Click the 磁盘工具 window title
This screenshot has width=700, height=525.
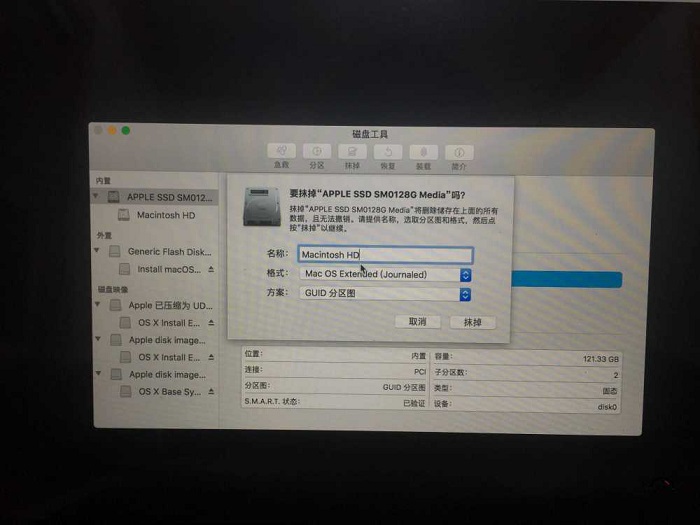(x=370, y=134)
